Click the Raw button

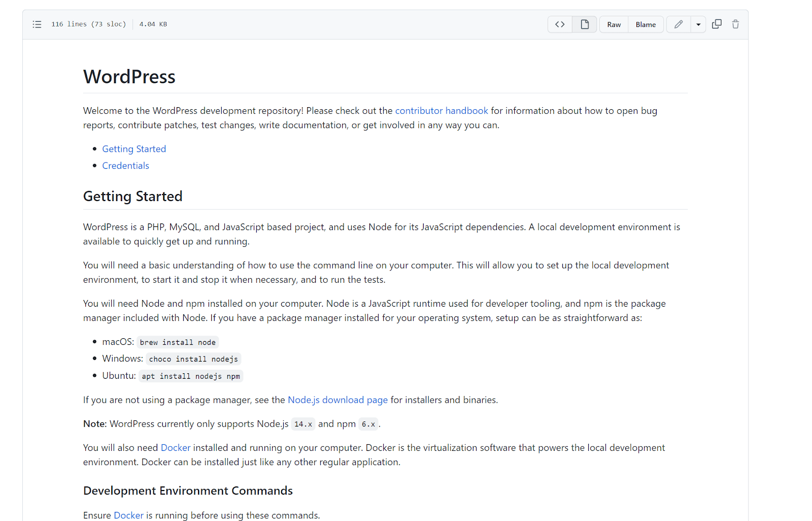[x=614, y=24]
